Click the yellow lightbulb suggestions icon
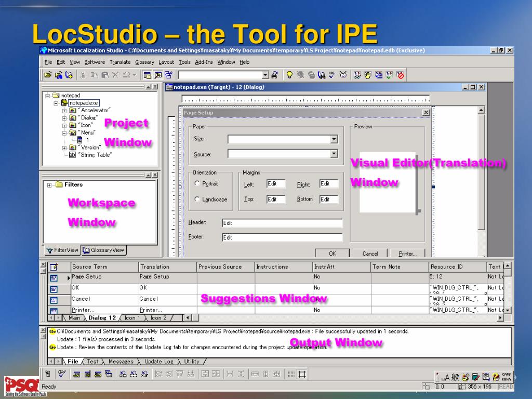The width and height of the screenshot is (532, 399). point(289,75)
